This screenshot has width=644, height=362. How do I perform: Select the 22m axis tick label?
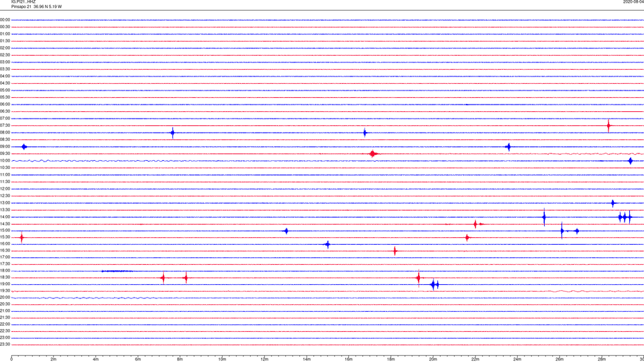(x=475, y=359)
